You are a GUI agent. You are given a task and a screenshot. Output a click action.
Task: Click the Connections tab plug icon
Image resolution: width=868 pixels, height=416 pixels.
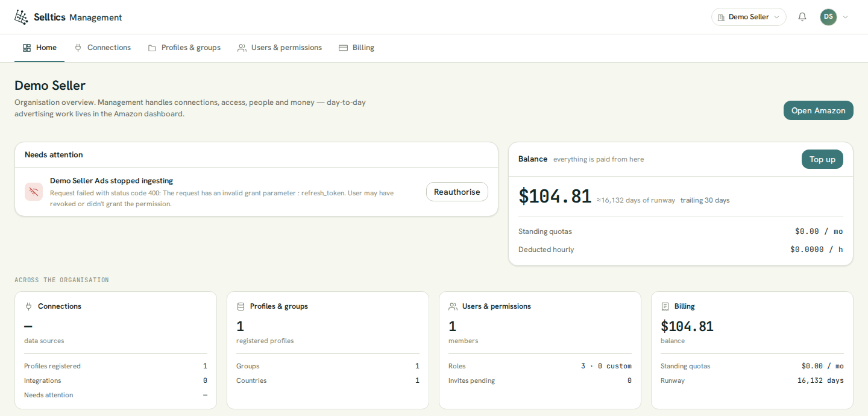pyautogui.click(x=78, y=48)
